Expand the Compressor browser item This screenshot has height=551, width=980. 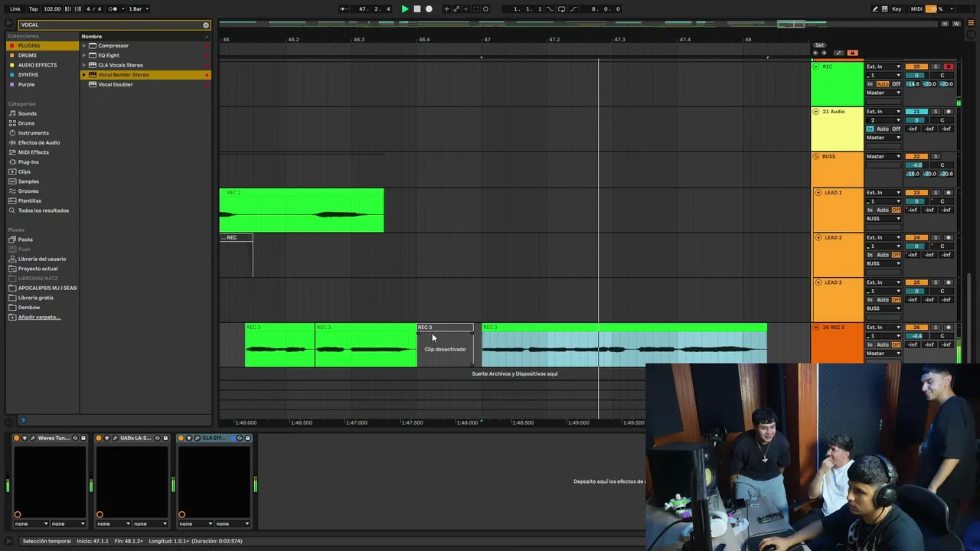[x=84, y=46]
